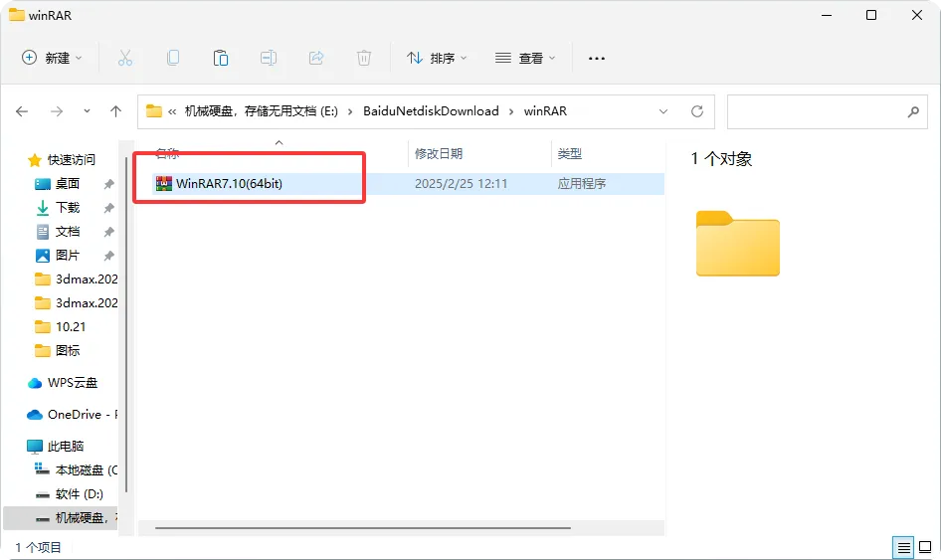
Task: Open recent locations chevron dropdown
Action: (x=87, y=111)
